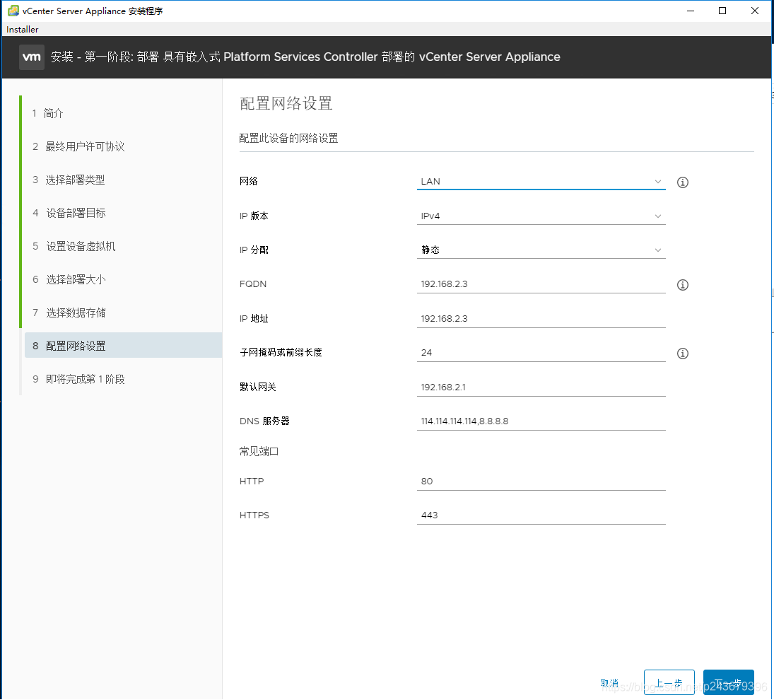Click 上一步 to go back
Viewport: 774px width, 700px height.
tap(669, 682)
